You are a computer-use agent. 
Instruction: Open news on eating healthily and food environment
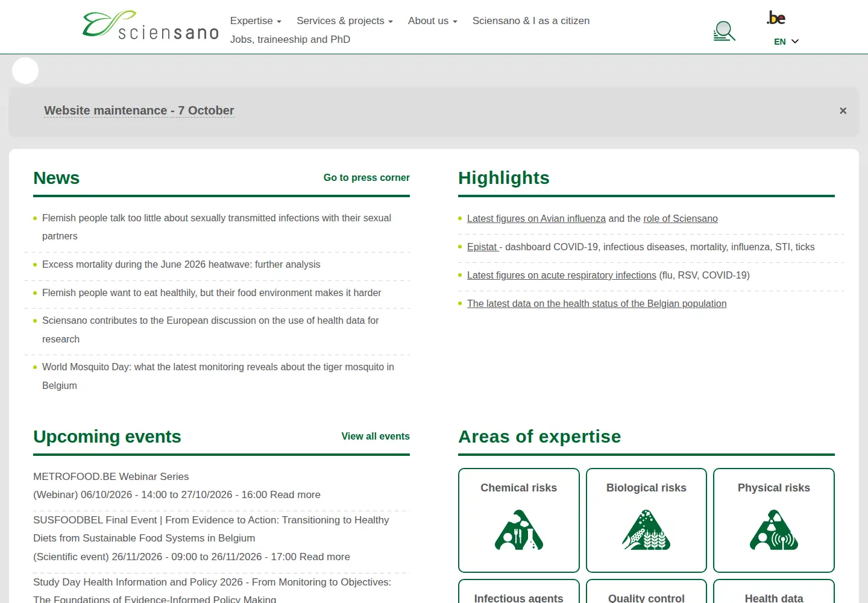click(212, 293)
